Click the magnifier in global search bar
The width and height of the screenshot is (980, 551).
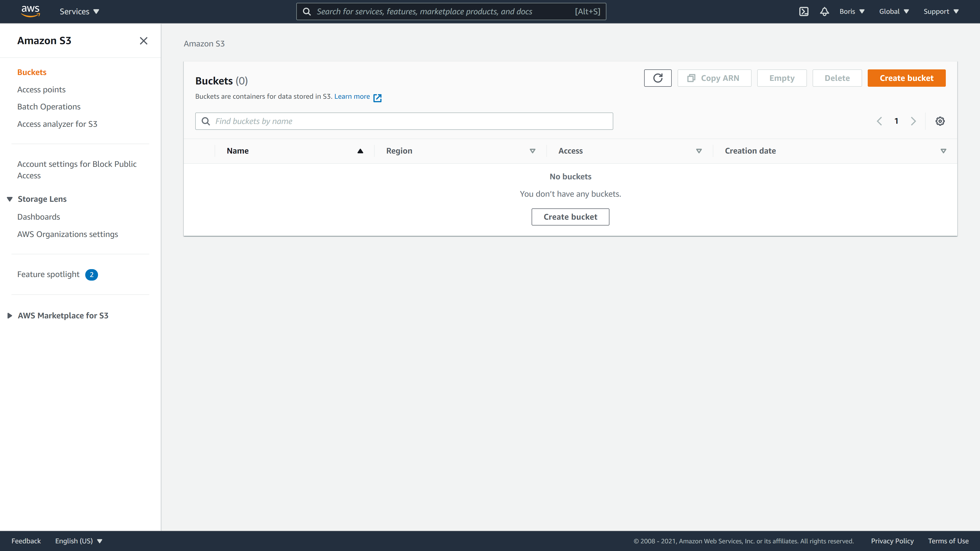coord(307,11)
